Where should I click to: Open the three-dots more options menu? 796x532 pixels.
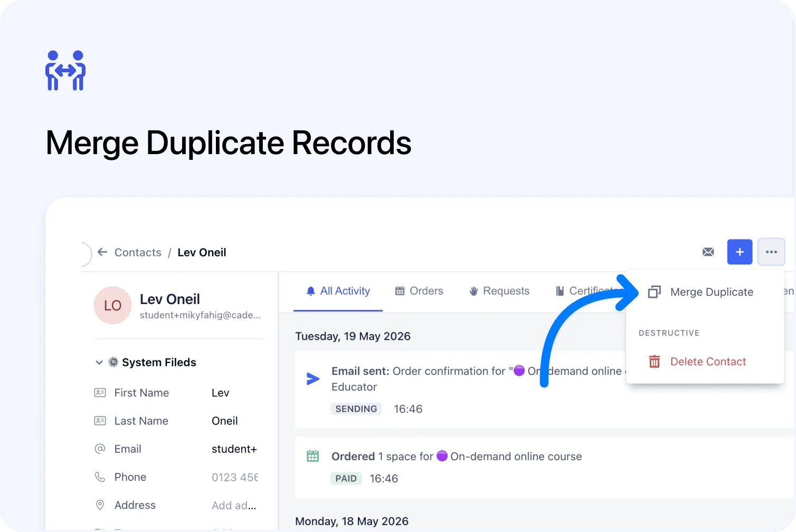click(771, 252)
